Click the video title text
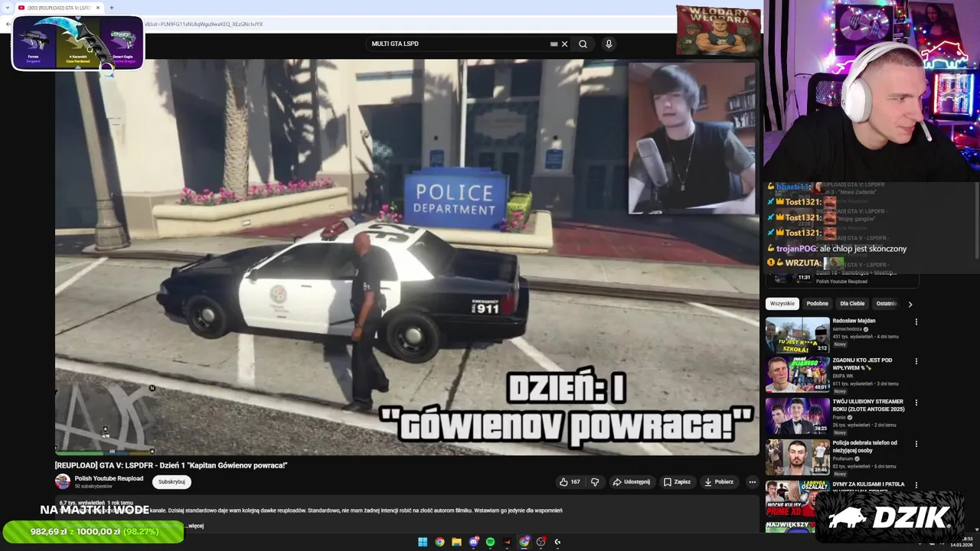 pyautogui.click(x=171, y=465)
